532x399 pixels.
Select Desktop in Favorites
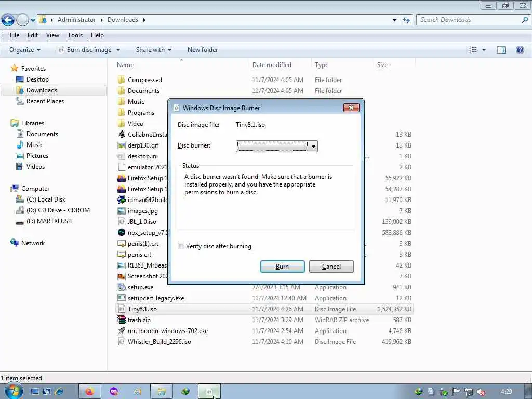pos(37,79)
